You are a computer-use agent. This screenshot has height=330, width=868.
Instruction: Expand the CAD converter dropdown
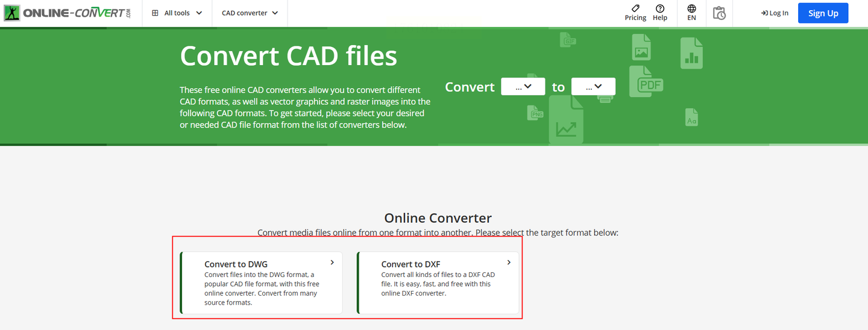click(x=250, y=13)
